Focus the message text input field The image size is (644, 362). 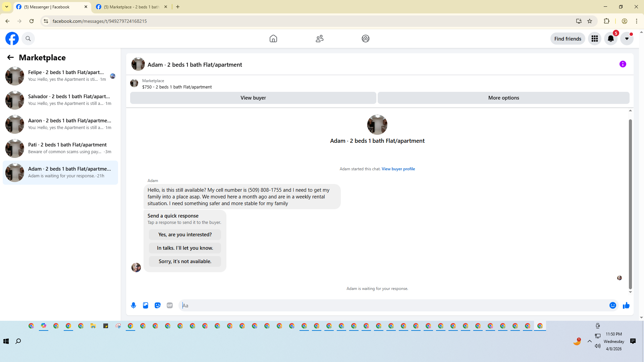(392, 305)
